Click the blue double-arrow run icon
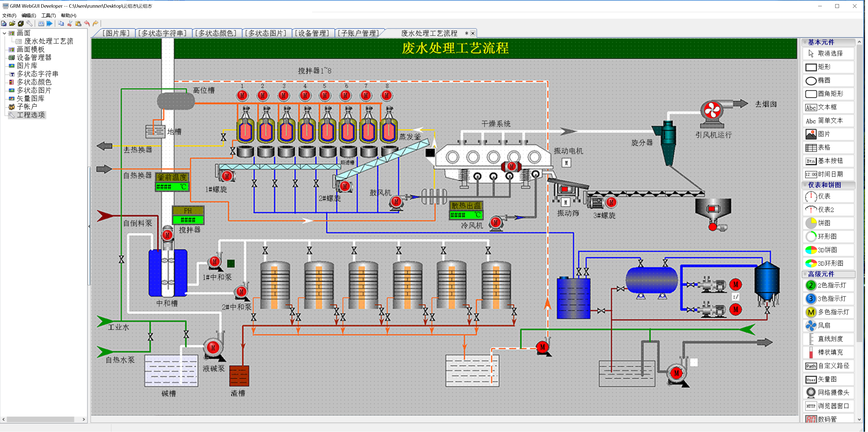This screenshot has height=432, width=868. tap(50, 24)
